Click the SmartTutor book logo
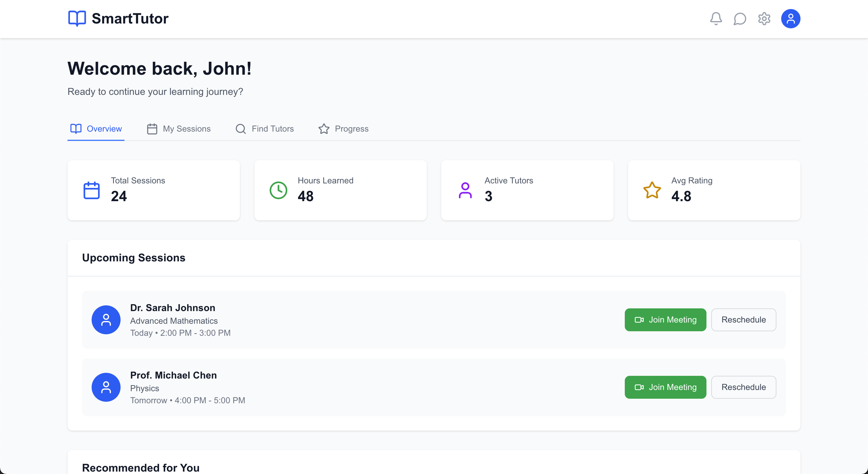Screen dimensions: 868x474 click(77, 18)
